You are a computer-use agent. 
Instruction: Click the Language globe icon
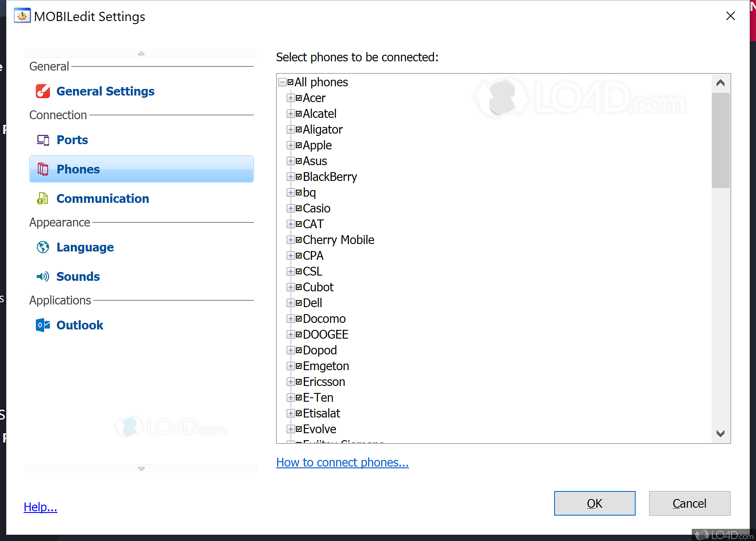point(43,247)
